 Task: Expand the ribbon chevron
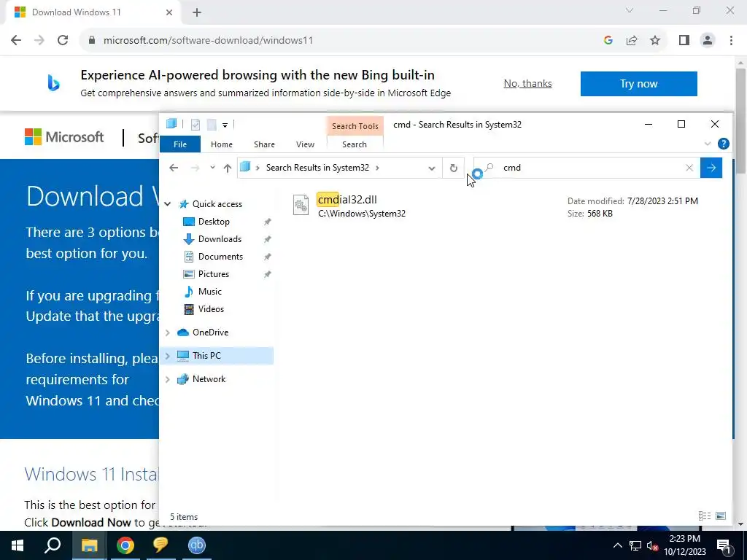708,144
